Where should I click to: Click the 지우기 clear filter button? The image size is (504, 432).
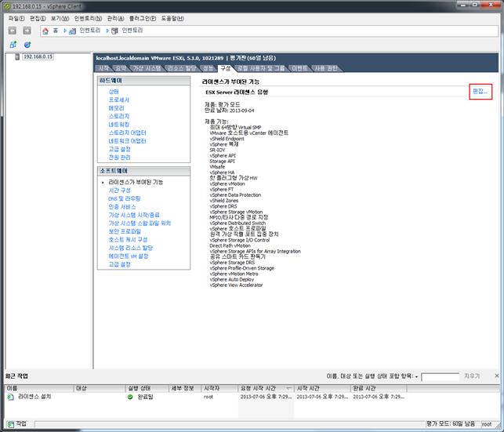[x=472, y=376]
